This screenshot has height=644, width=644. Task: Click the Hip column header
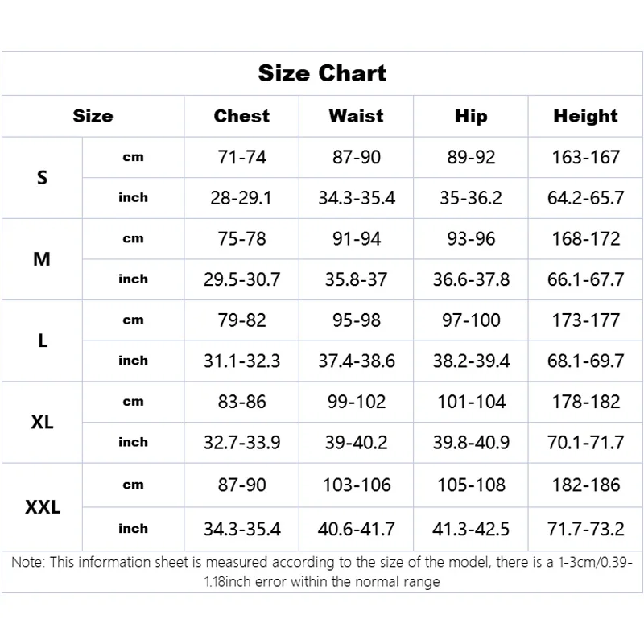(471, 116)
